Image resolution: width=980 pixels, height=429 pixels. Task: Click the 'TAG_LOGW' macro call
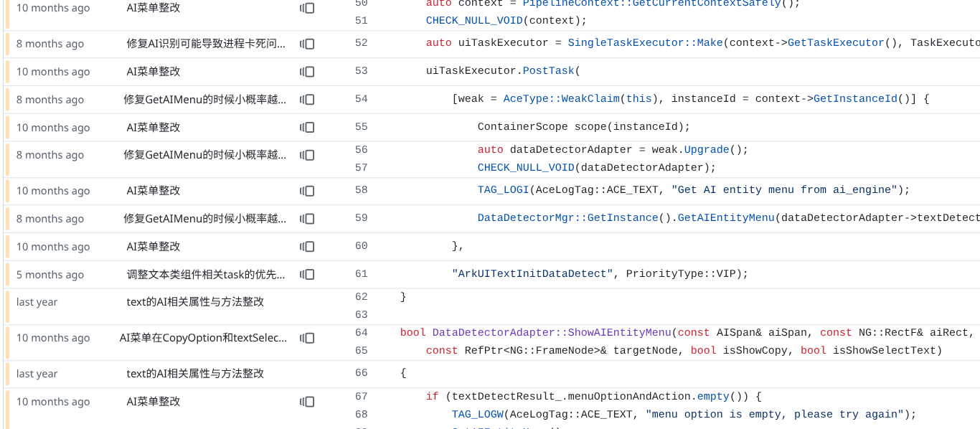(478, 415)
